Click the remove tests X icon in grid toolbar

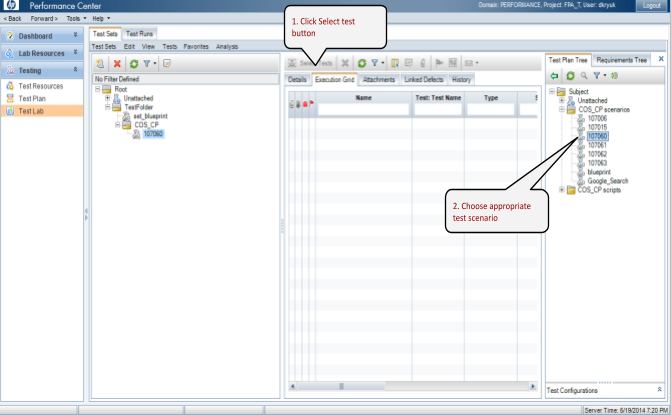click(345, 63)
